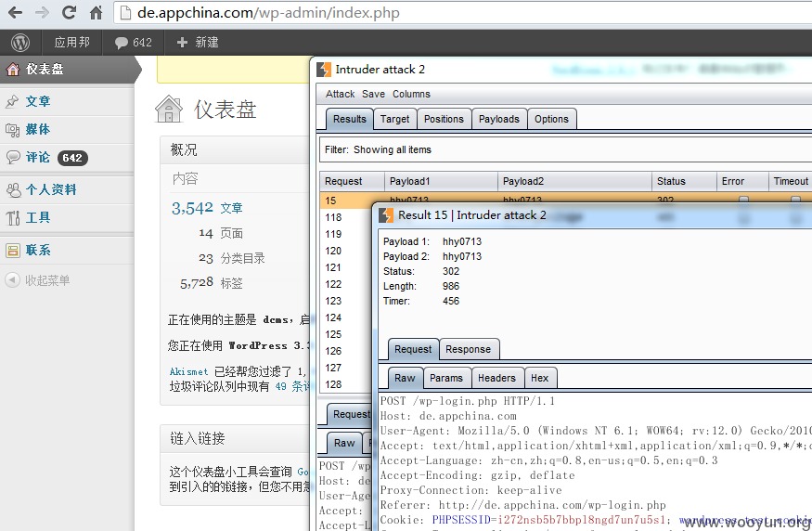Image resolution: width=812 pixels, height=531 pixels.
Task: Switch to Payloads tab
Action: (x=498, y=119)
